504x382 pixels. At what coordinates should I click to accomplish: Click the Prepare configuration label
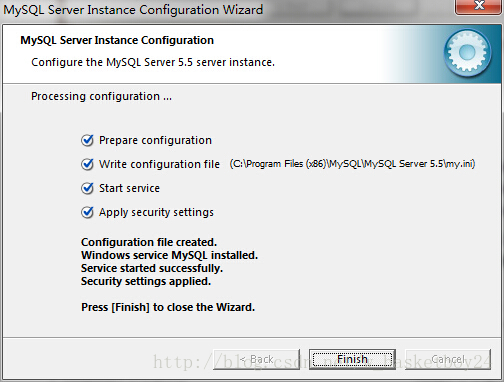[x=155, y=140]
